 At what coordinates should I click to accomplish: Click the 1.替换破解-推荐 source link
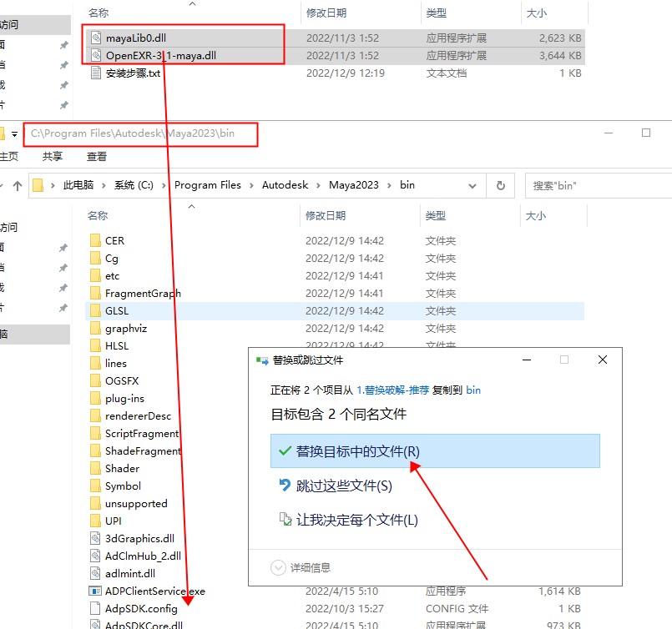coord(392,390)
